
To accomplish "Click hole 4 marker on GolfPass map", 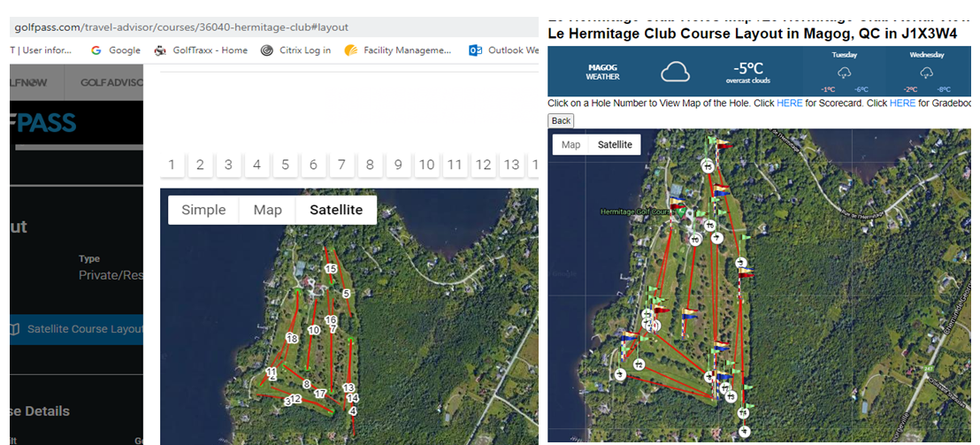I will coord(353,411).
